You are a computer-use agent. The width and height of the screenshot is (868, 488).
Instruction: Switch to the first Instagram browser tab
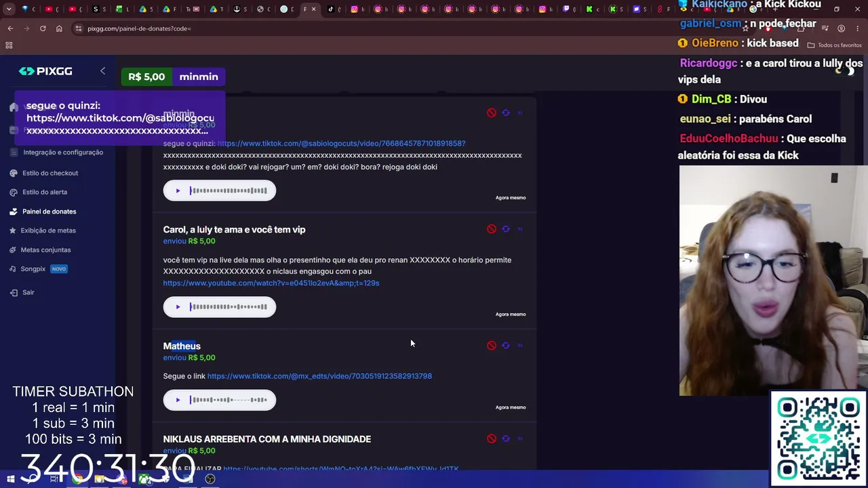click(x=358, y=9)
